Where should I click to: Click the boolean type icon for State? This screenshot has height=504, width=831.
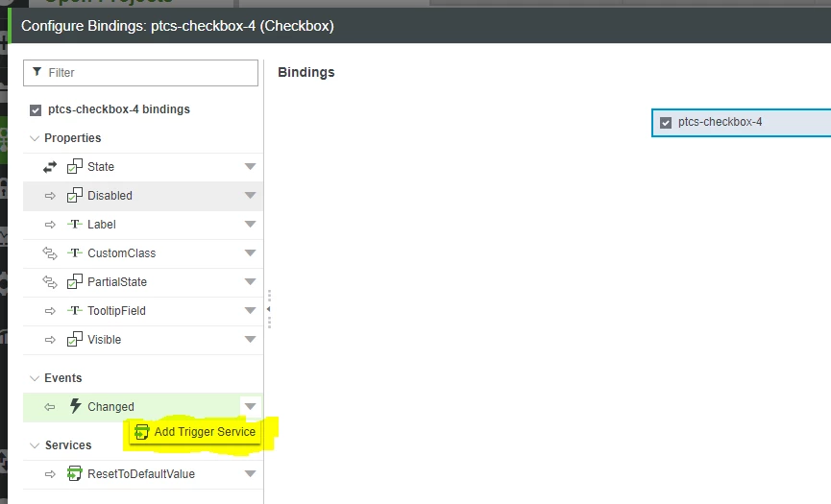[x=75, y=166]
